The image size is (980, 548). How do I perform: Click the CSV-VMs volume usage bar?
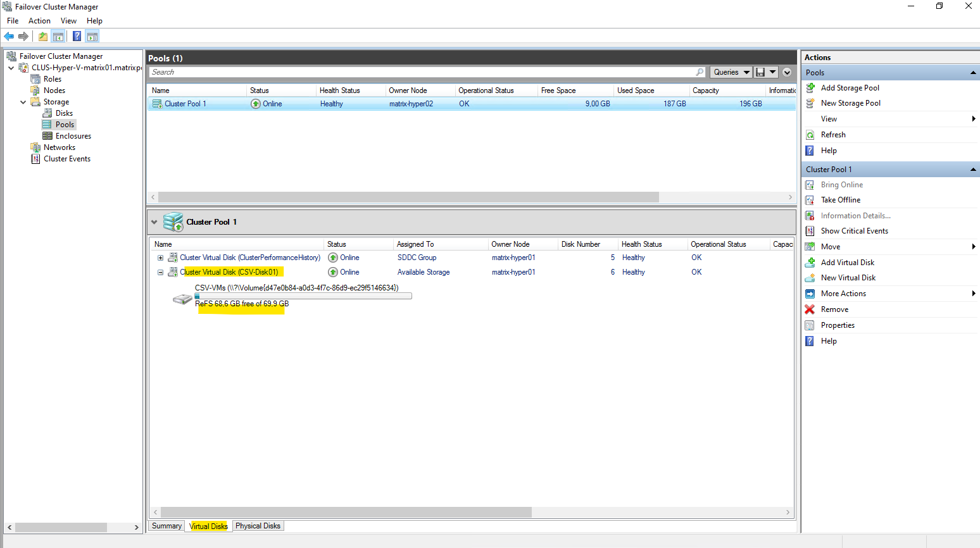click(x=303, y=296)
